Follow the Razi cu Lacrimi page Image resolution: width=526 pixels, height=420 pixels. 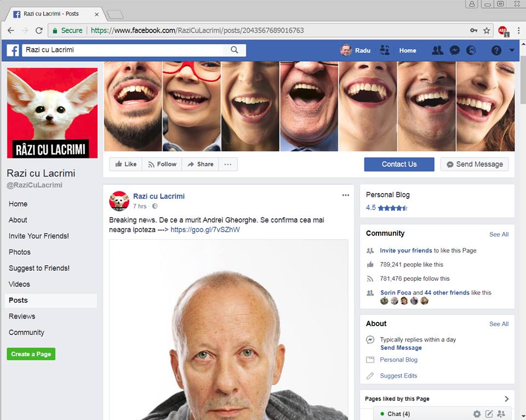click(x=162, y=164)
